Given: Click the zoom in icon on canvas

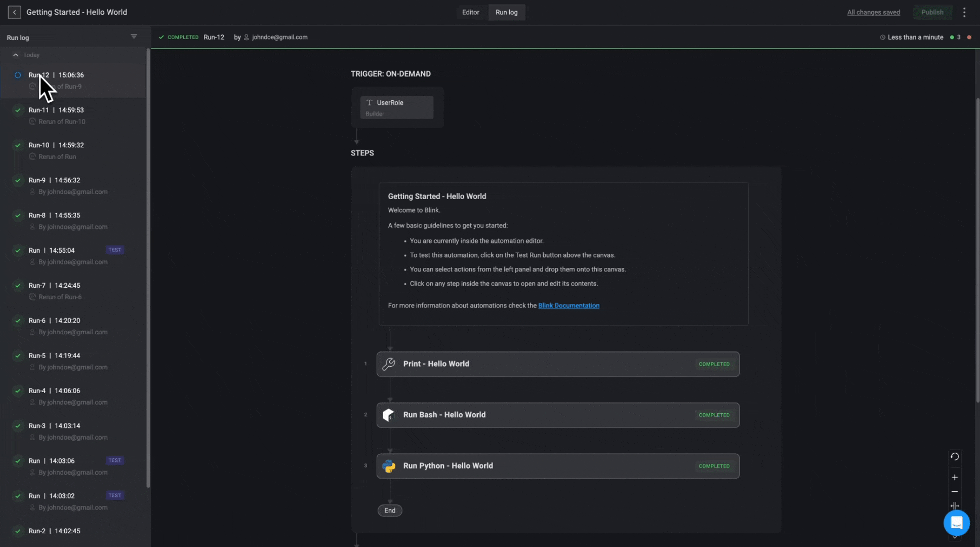Looking at the screenshot, I should point(955,478).
